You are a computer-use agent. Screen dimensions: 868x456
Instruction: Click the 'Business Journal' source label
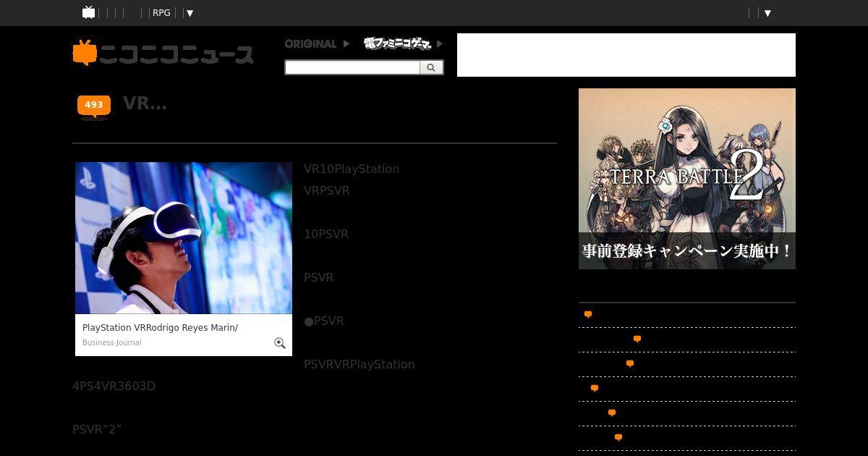[112, 343]
